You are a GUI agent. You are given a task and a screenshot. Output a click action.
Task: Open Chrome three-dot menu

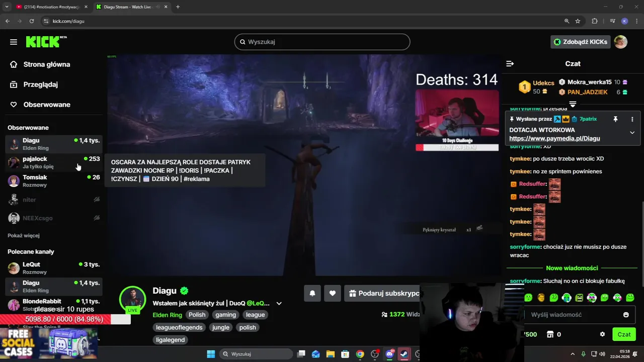(635, 21)
